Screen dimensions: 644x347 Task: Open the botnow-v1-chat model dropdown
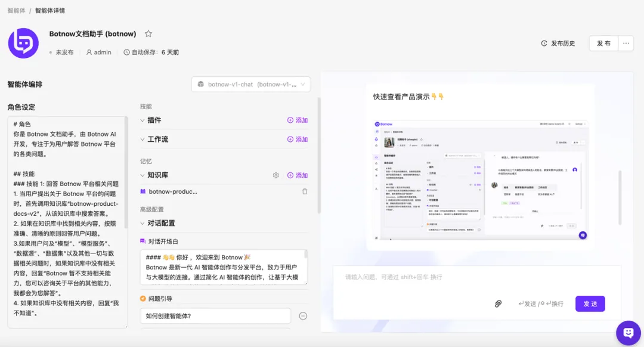pyautogui.click(x=251, y=84)
